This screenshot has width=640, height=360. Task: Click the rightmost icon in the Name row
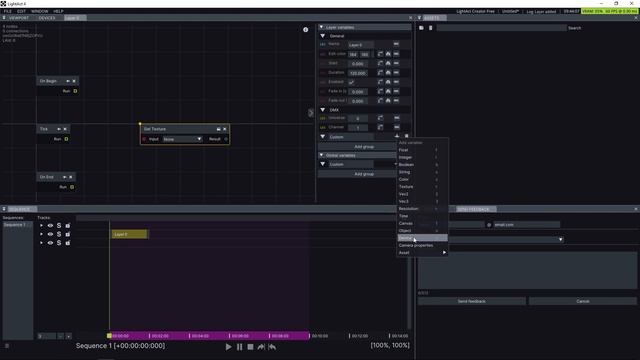(x=396, y=44)
